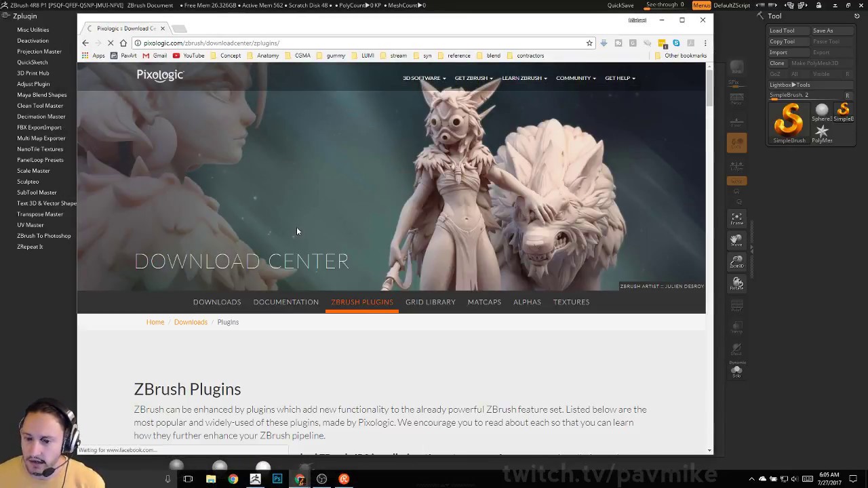
Task: Expand Misc Utilities in Zplugin menu
Action: [33, 30]
